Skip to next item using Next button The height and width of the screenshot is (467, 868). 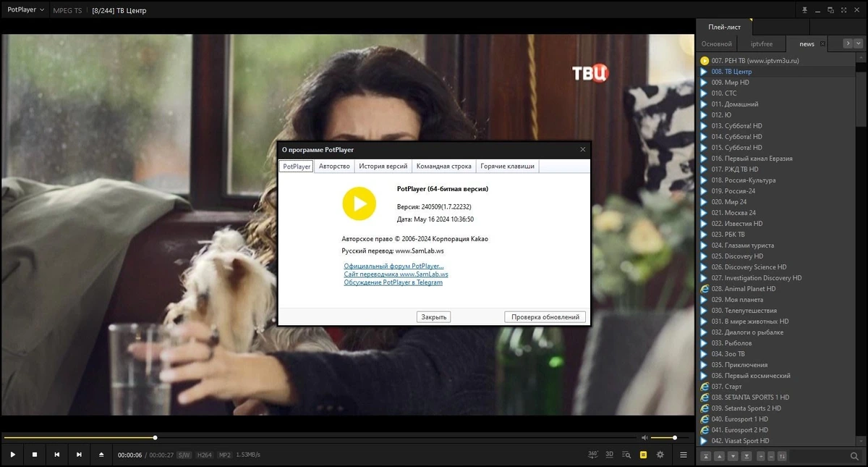tap(79, 455)
